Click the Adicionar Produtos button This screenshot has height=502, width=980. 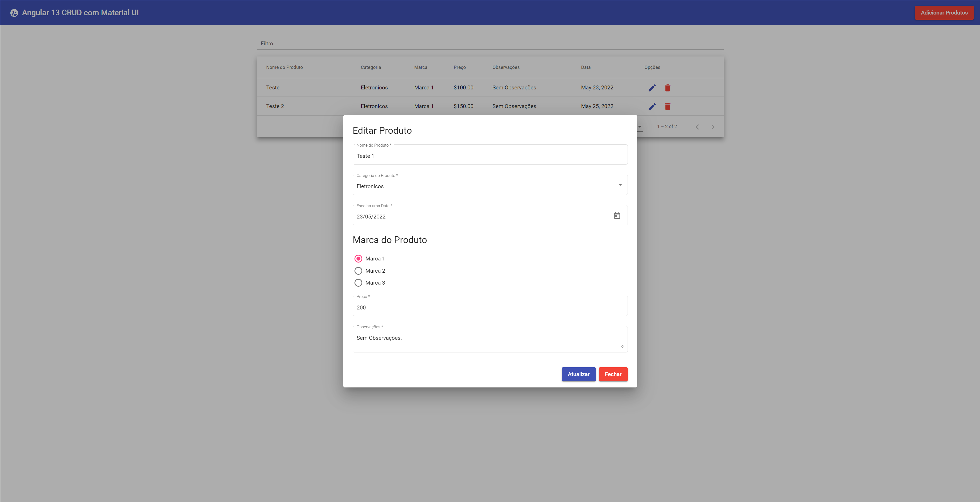pos(944,12)
